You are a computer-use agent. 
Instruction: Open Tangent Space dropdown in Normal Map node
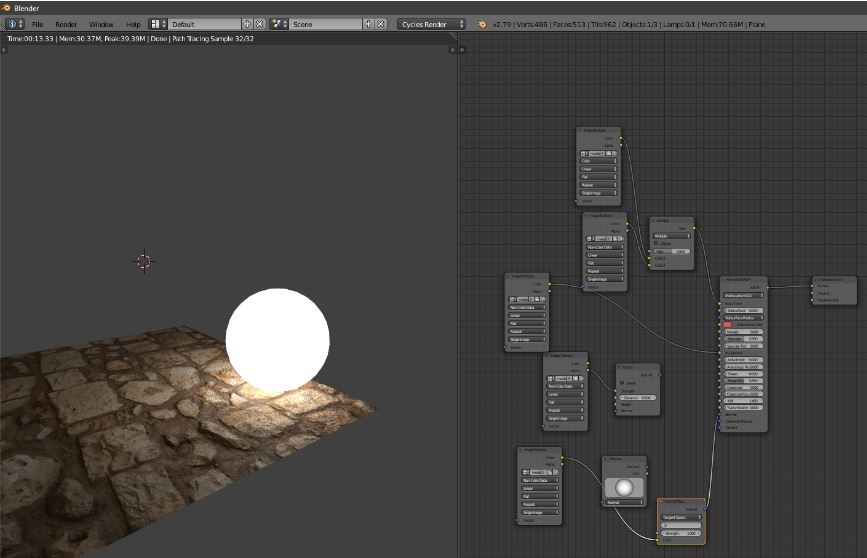coord(681,517)
